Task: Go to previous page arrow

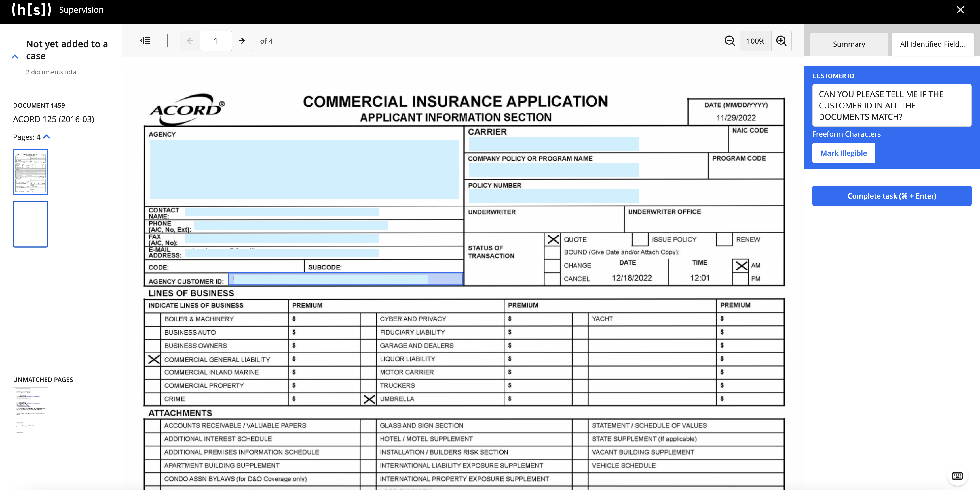Action: click(x=190, y=41)
